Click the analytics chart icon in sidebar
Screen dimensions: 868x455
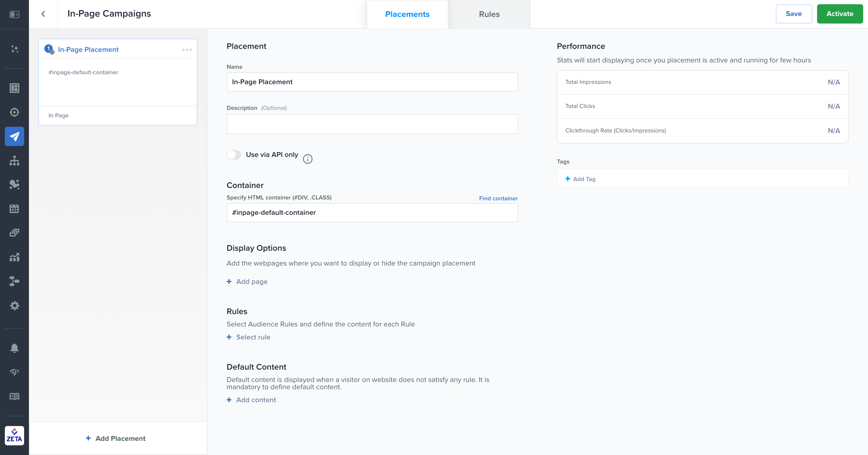tap(14, 257)
